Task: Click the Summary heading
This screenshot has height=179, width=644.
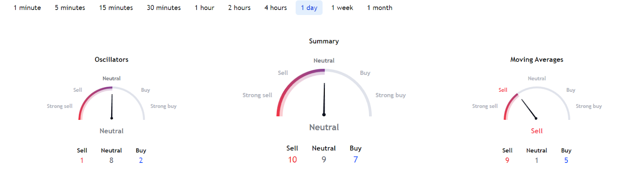Action: [324, 41]
